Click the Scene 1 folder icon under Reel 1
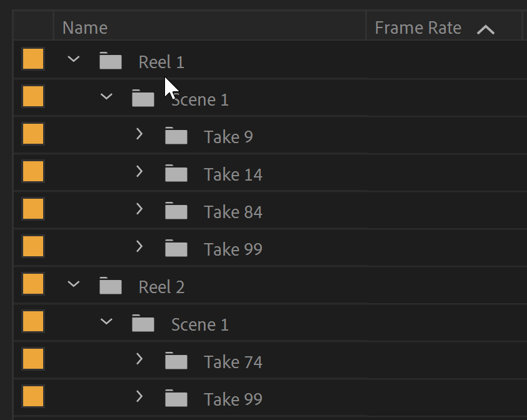 pyautogui.click(x=143, y=98)
